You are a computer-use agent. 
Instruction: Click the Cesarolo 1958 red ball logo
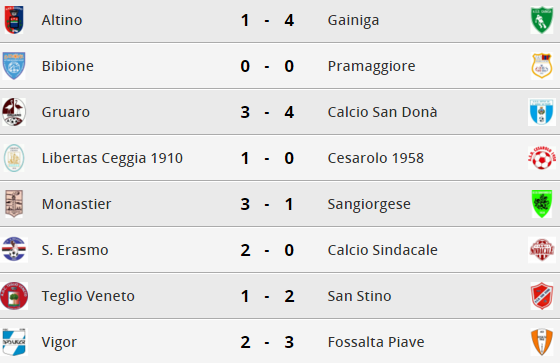(542, 158)
